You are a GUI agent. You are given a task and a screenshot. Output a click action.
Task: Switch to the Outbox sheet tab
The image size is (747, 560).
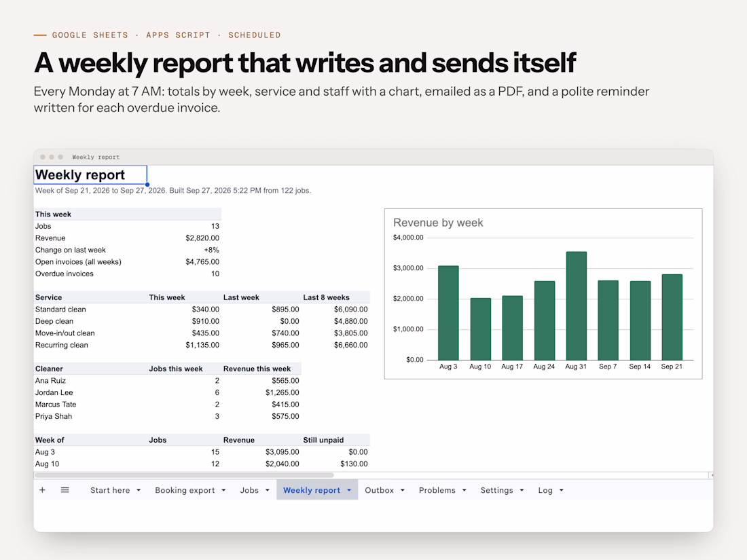pos(379,491)
